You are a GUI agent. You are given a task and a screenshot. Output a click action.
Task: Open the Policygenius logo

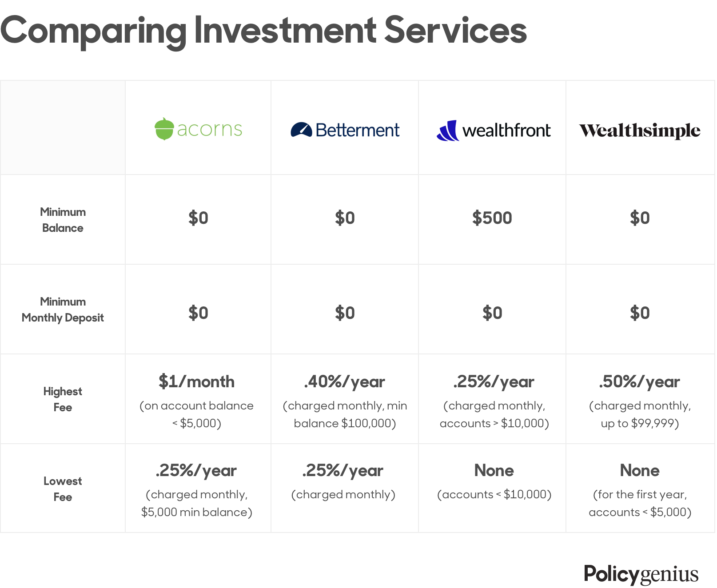click(641, 574)
